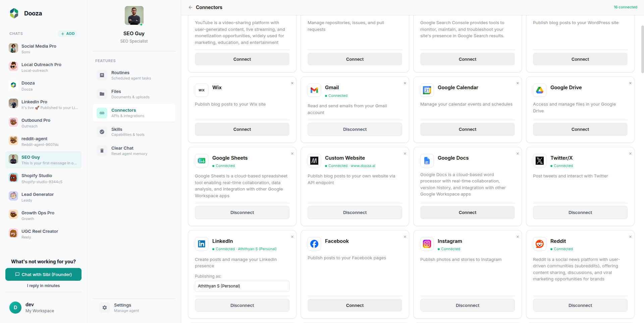Click the 16 connected status text
Image resolution: width=644 pixels, height=323 pixels.
pyautogui.click(x=625, y=7)
